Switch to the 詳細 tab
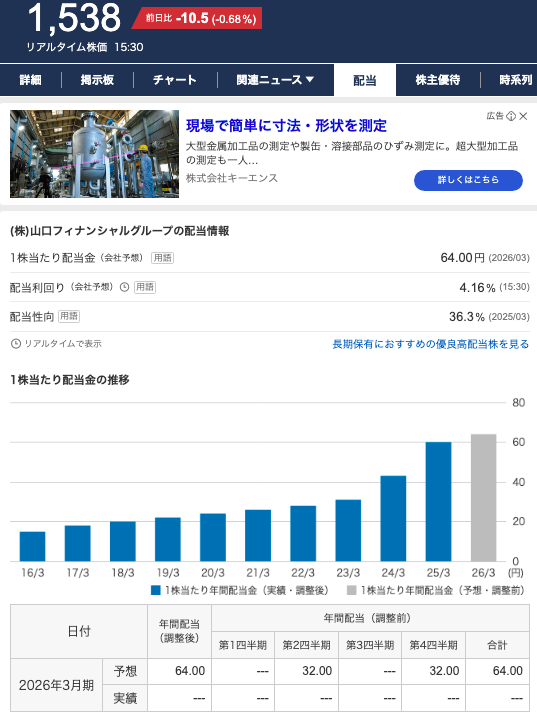 pos(30,80)
